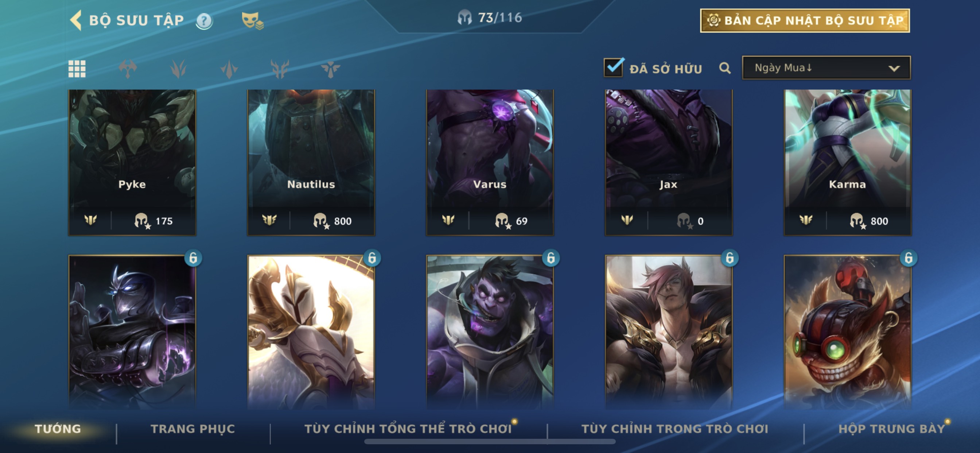This screenshot has width=980, height=453.
Task: Open the Hộp Trưng Bày tab
Action: 892,429
